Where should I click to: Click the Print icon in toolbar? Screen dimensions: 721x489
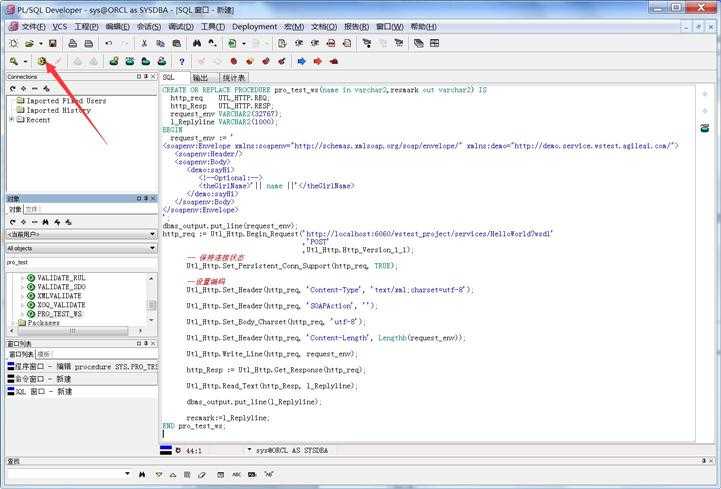click(73, 44)
